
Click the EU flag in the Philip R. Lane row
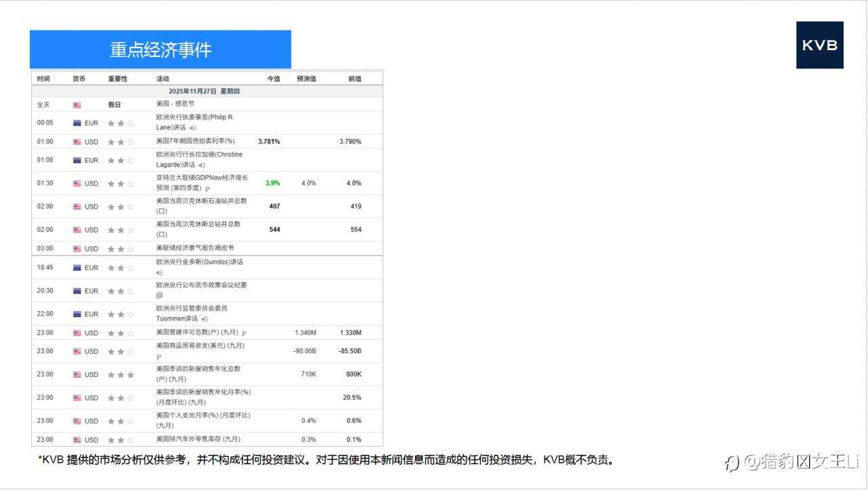tap(77, 123)
